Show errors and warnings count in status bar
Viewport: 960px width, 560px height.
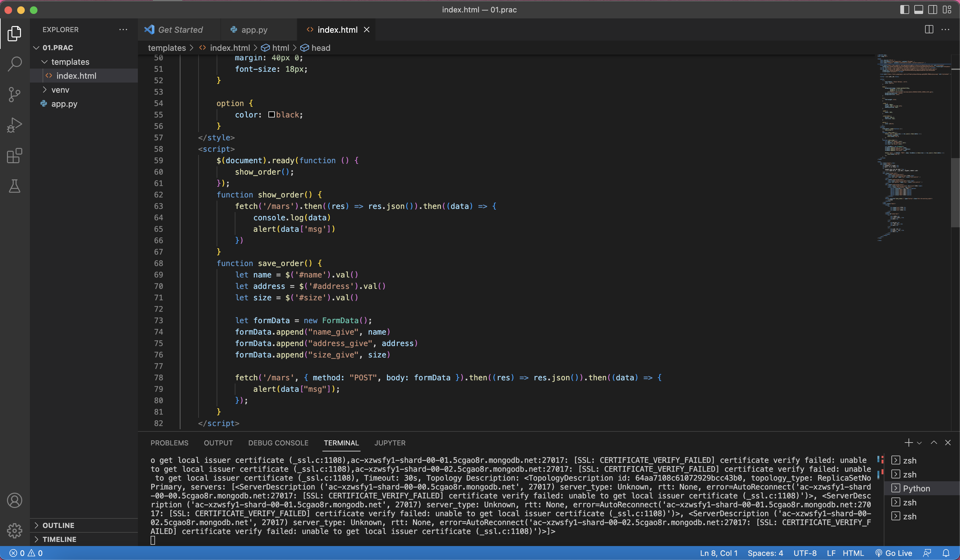(x=26, y=553)
